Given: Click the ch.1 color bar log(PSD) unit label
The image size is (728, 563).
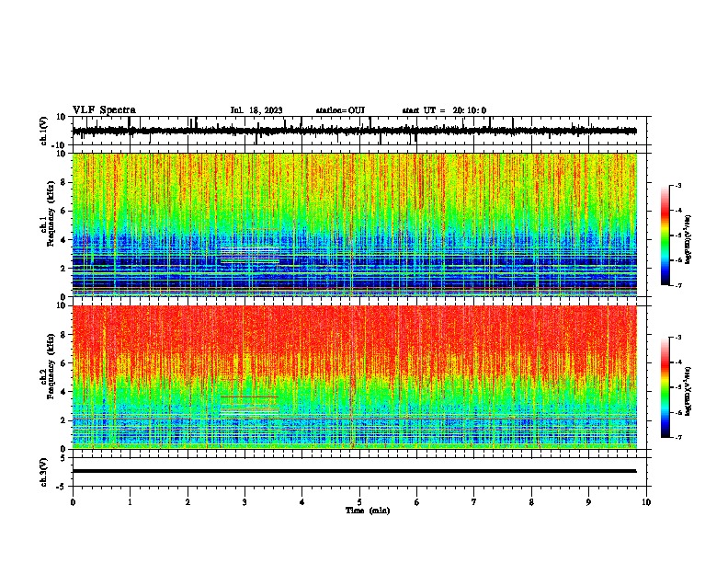Looking at the screenshot, I should 688,239.
